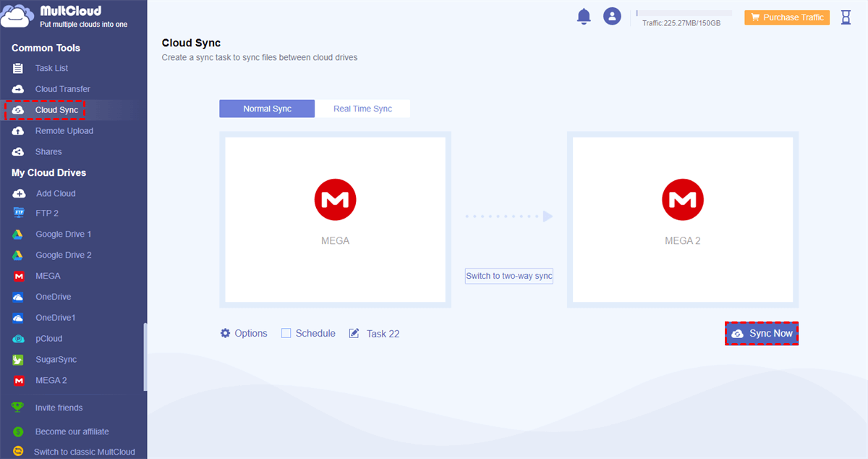Select the pCloud drive label
This screenshot has width=868, height=459.
click(49, 339)
